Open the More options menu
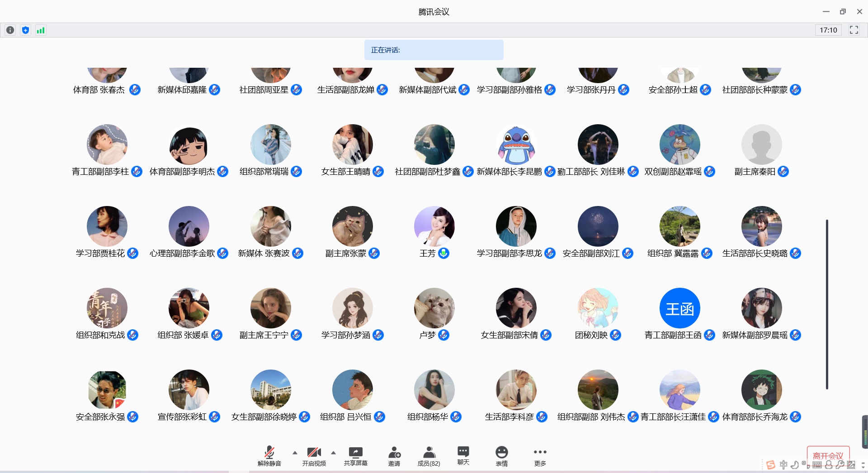Screen dimensions: 868x473 540,456
